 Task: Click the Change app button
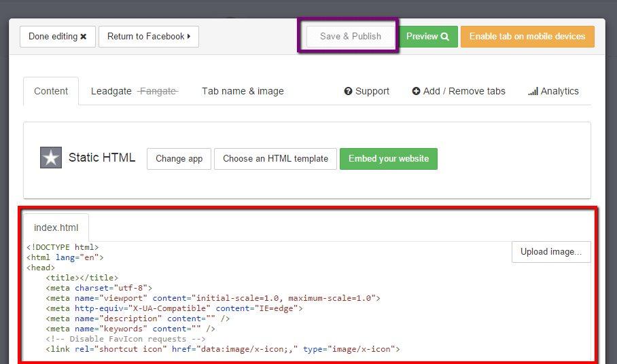tap(179, 158)
